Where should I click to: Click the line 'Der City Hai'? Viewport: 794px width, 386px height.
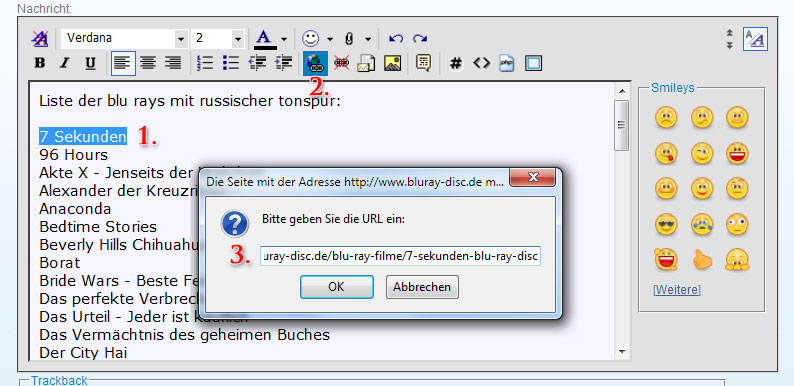coord(83,353)
